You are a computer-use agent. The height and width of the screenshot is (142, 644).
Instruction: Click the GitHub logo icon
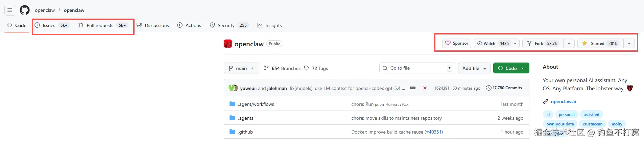click(25, 10)
